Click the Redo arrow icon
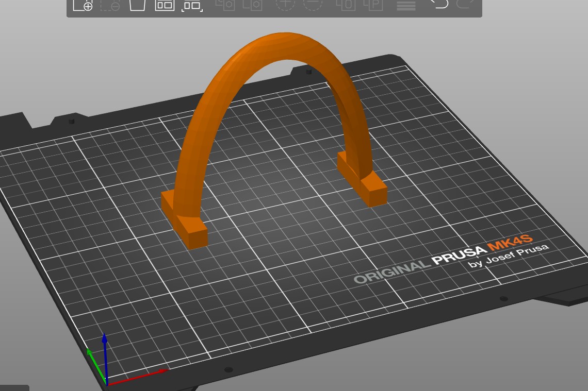588x391 pixels. [x=466, y=4]
